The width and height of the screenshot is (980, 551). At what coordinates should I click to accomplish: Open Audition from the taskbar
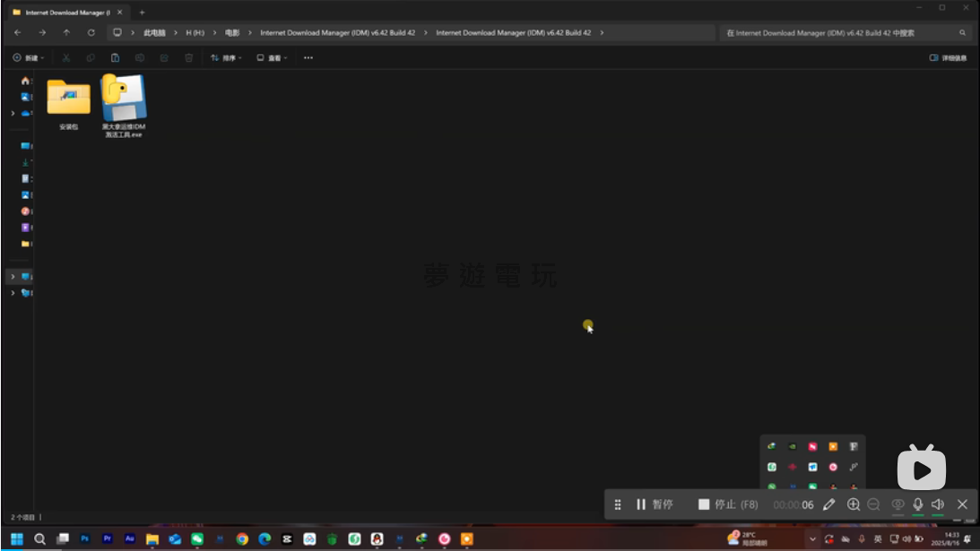(130, 538)
